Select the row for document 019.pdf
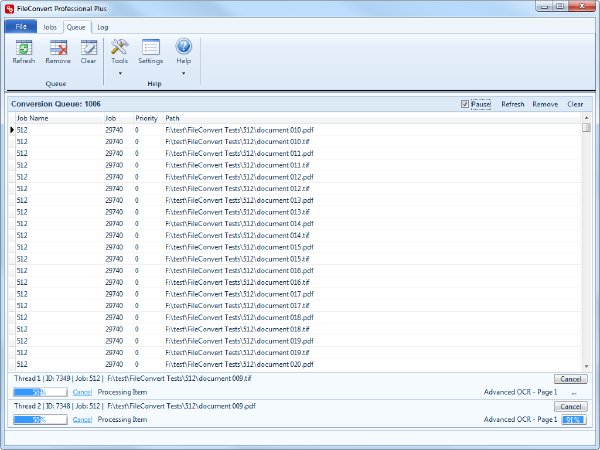600x450 pixels. pyautogui.click(x=295, y=341)
